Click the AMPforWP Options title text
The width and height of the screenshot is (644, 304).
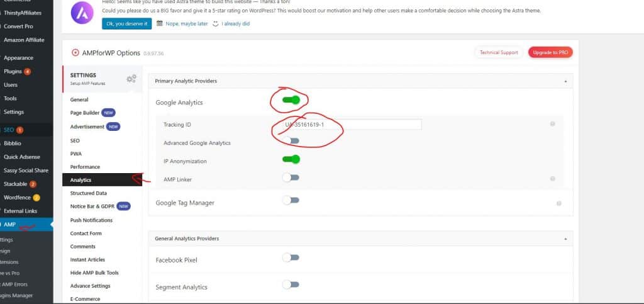coord(111,53)
